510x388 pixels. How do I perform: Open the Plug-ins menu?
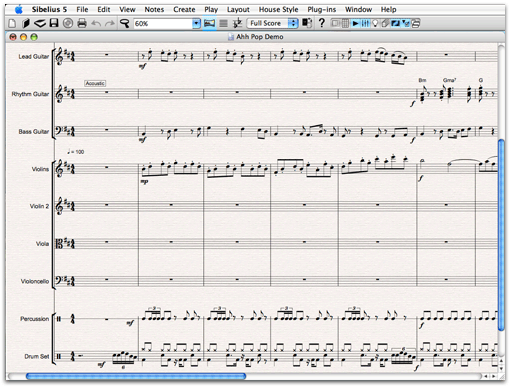(321, 9)
